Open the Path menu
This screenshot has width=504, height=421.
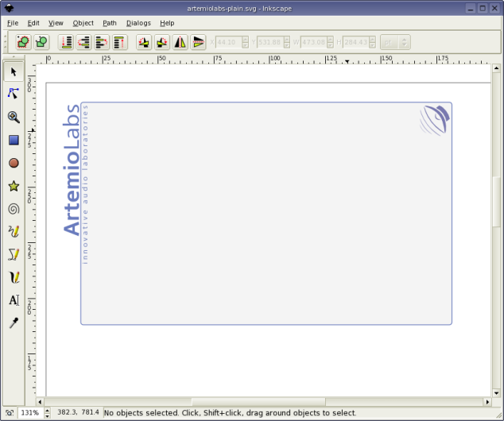click(x=110, y=23)
